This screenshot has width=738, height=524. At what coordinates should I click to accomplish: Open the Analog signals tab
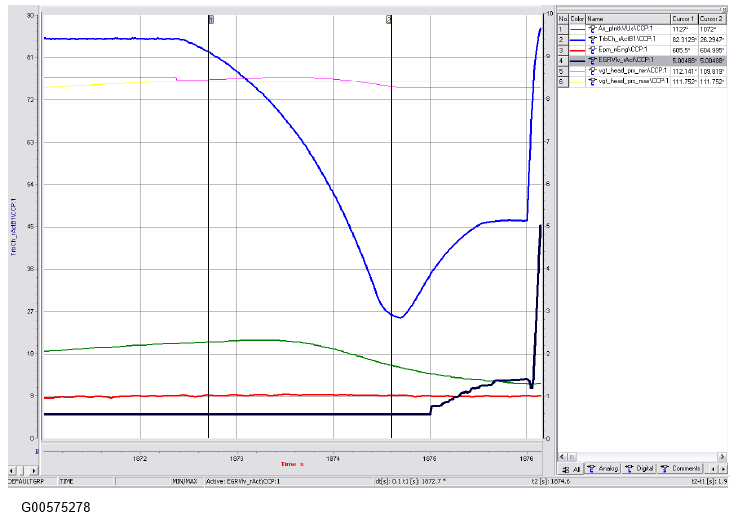(x=604, y=468)
